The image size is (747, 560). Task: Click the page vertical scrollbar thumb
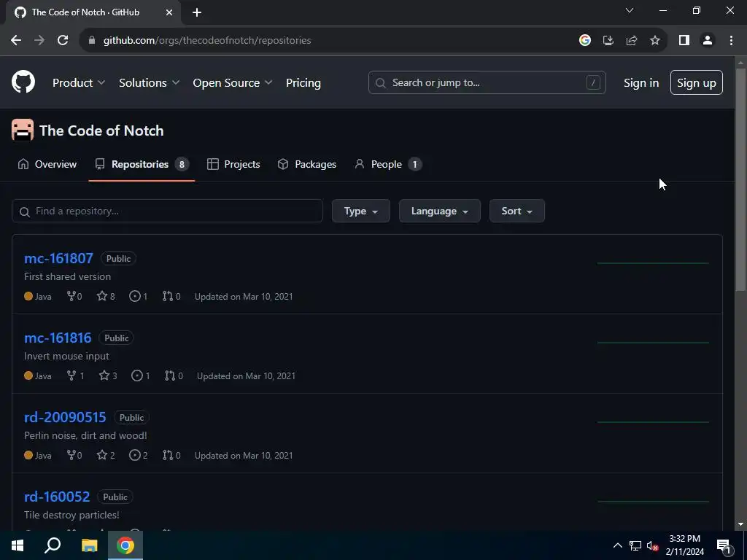pyautogui.click(x=741, y=179)
